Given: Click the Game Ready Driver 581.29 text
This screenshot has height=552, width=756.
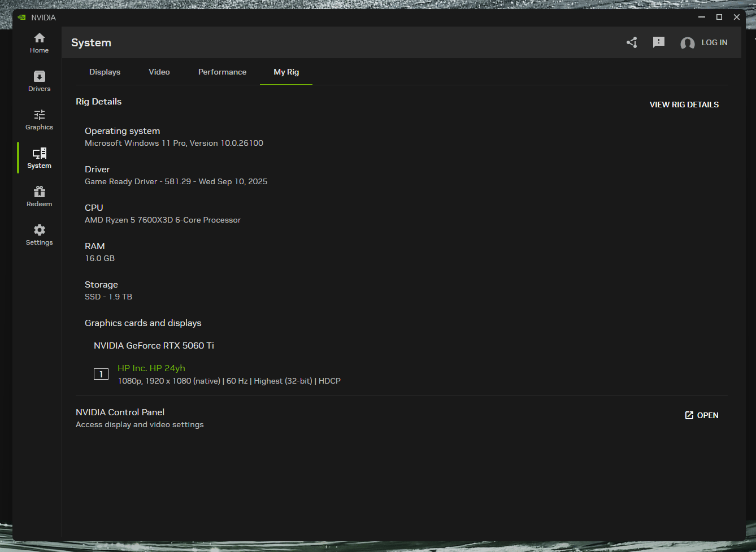Looking at the screenshot, I should [x=176, y=181].
